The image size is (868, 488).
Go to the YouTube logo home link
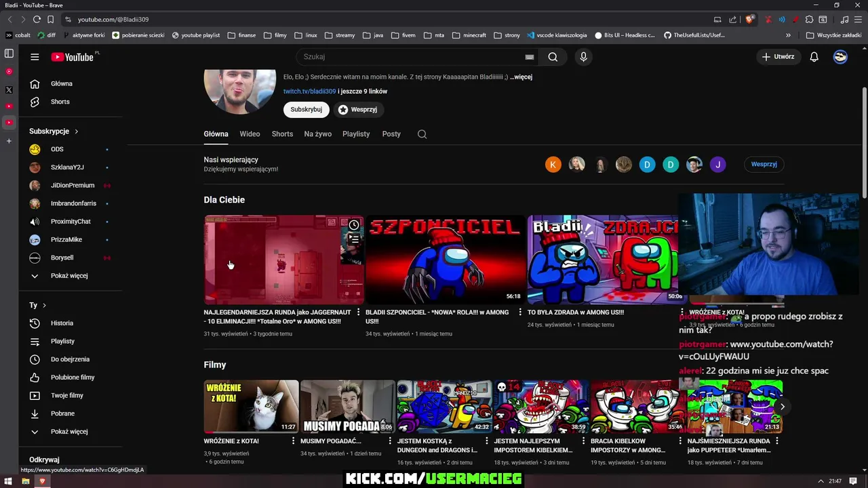[x=72, y=57]
